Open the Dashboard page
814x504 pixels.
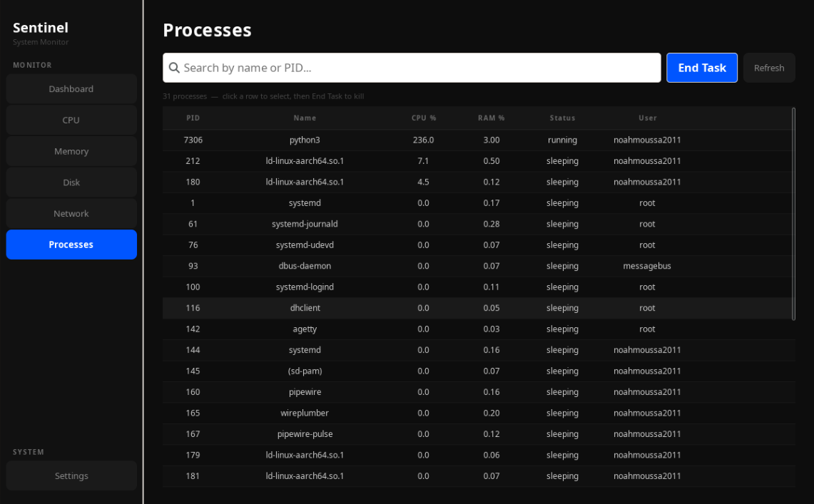[71, 88]
